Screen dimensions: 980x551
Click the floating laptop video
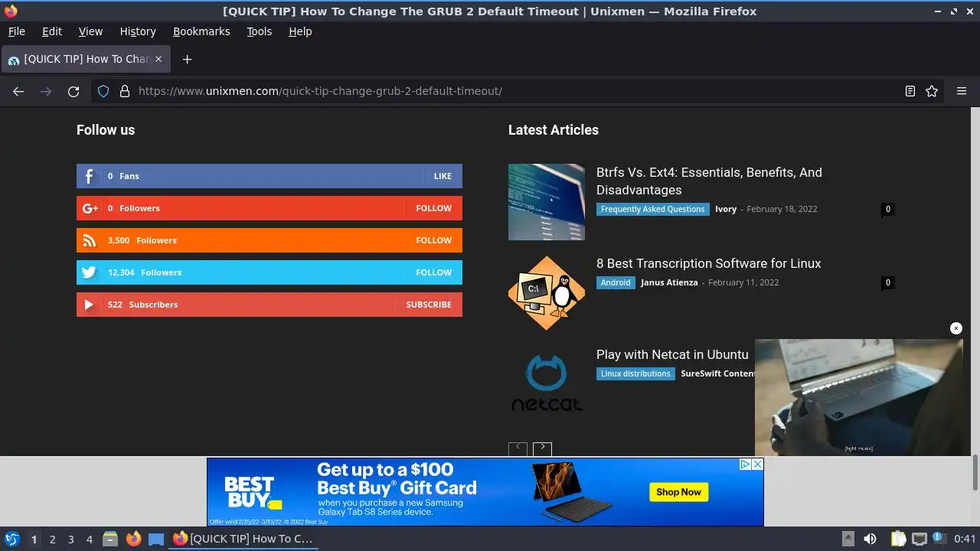click(859, 397)
